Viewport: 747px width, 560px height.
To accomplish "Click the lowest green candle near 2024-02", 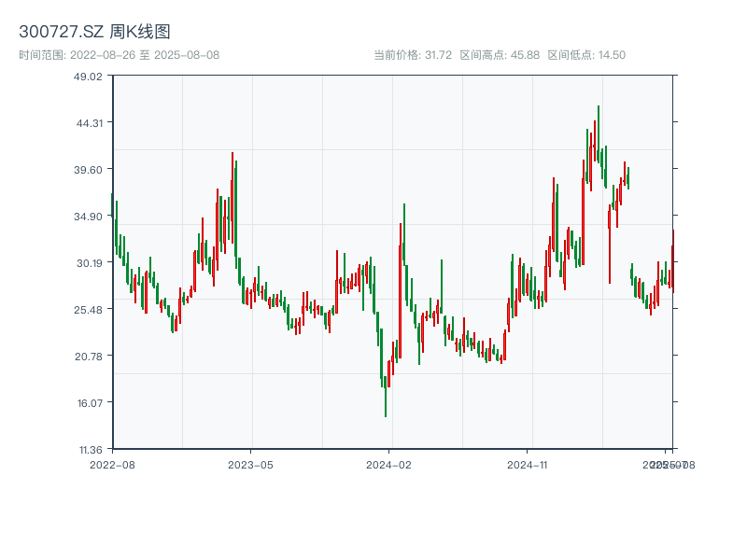I will pos(386,396).
